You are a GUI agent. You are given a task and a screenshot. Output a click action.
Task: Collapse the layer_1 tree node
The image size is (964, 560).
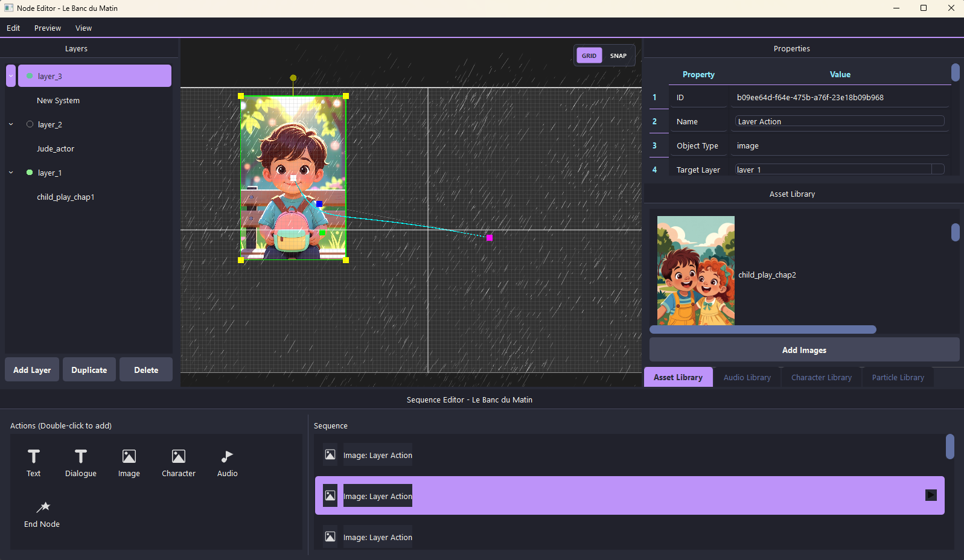coord(11,173)
